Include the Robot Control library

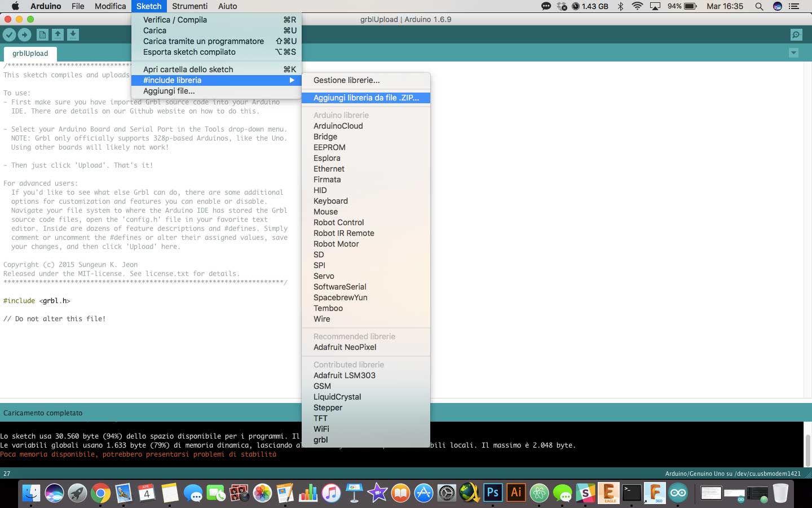366,222
